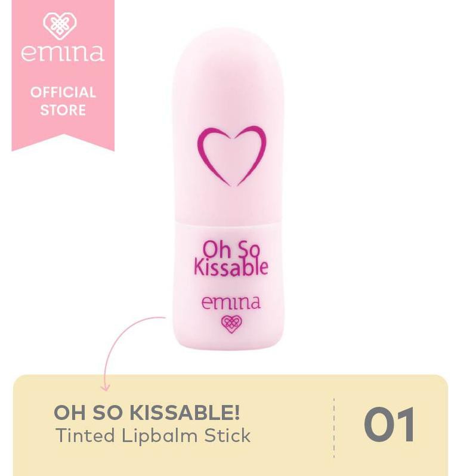Click the emina wordmark in pink banner
Image resolution: width=476 pixels, height=476 pixels.
[63, 53]
